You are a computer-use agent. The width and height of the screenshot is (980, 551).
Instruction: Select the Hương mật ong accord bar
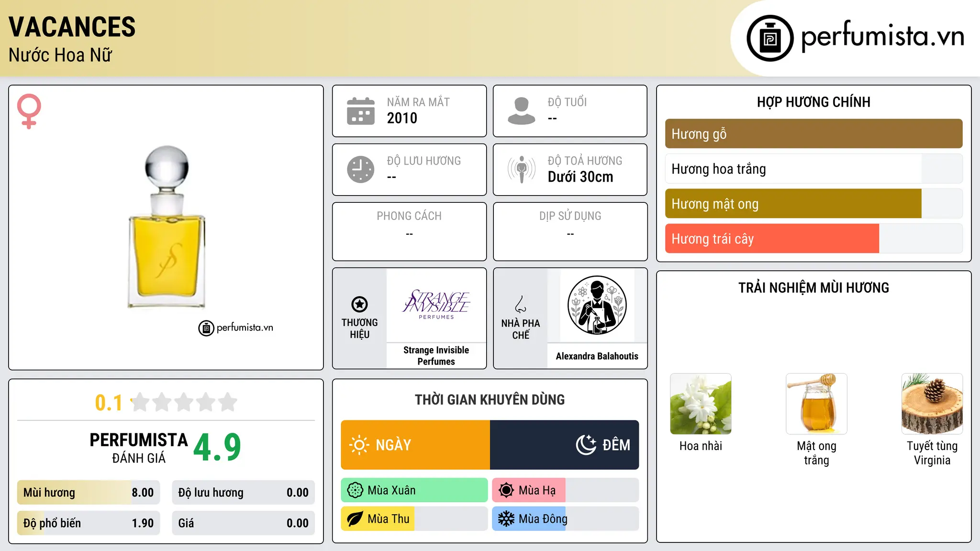pyautogui.click(x=813, y=204)
